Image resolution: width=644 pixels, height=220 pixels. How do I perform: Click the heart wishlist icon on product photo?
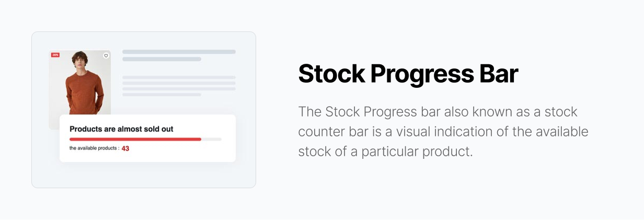click(x=106, y=55)
